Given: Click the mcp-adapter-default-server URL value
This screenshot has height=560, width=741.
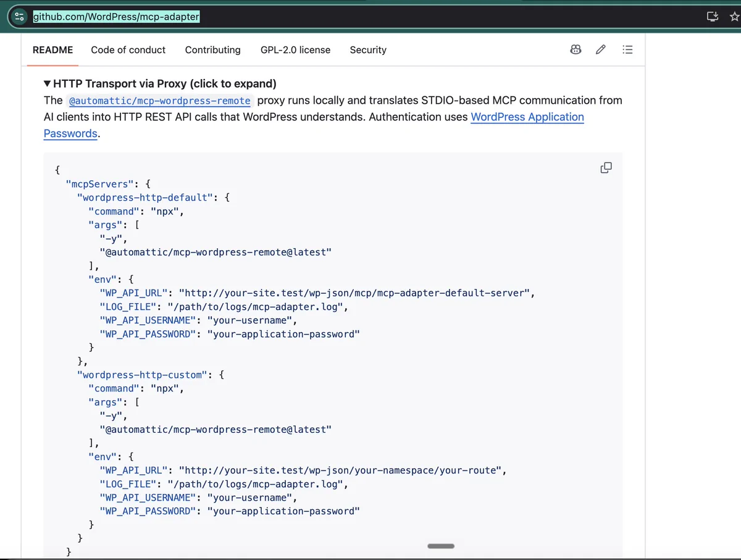Looking at the screenshot, I should [354, 293].
